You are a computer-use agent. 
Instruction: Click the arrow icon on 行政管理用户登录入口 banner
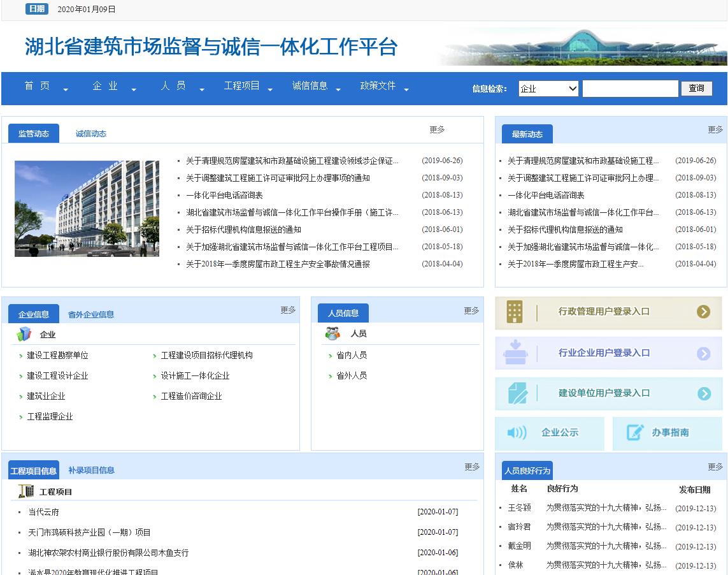click(x=703, y=312)
